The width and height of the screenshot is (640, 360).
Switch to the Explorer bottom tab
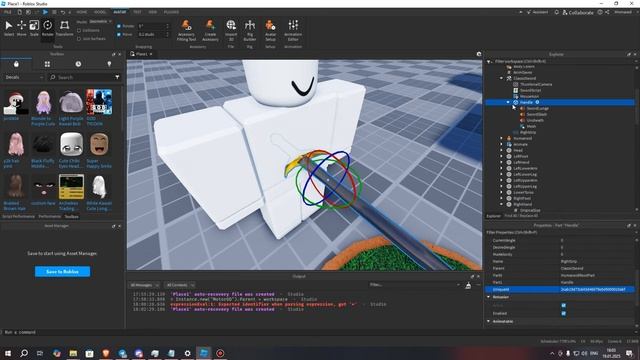click(x=493, y=216)
